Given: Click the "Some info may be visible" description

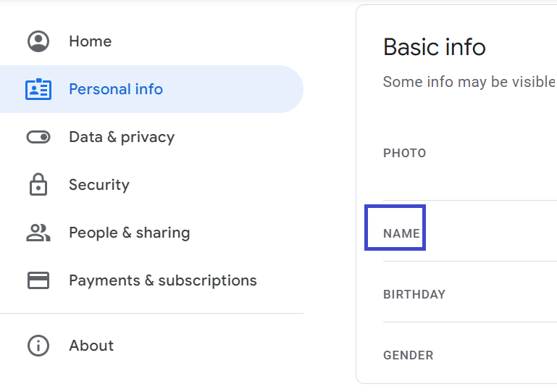Looking at the screenshot, I should [x=469, y=82].
